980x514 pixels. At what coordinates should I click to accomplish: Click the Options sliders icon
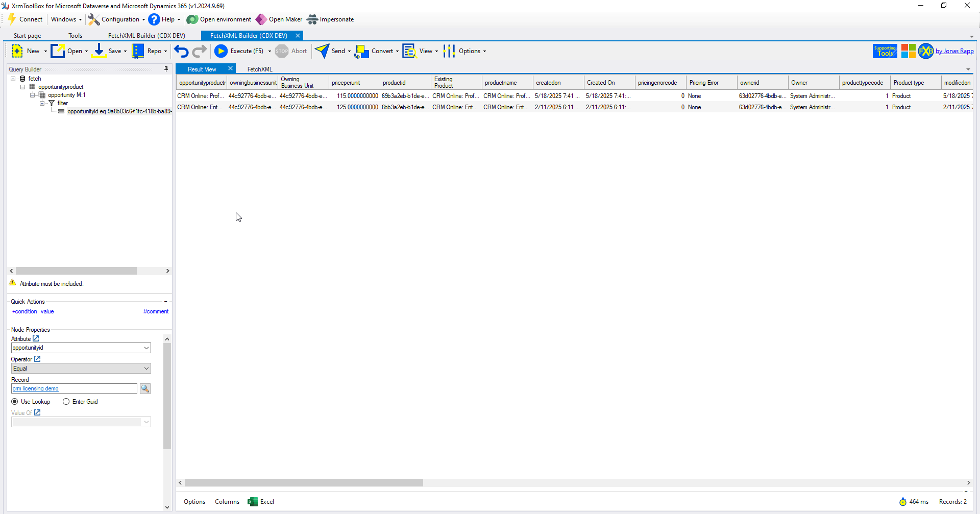[x=449, y=51]
